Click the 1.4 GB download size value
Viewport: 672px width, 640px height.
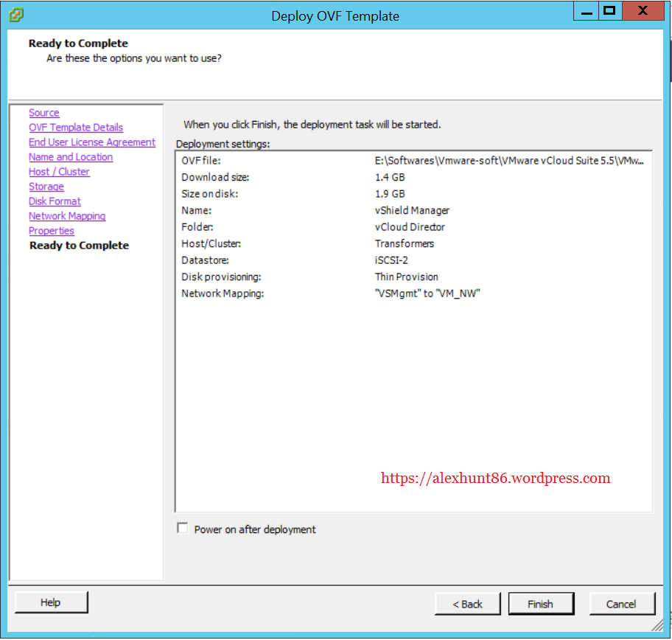[390, 177]
